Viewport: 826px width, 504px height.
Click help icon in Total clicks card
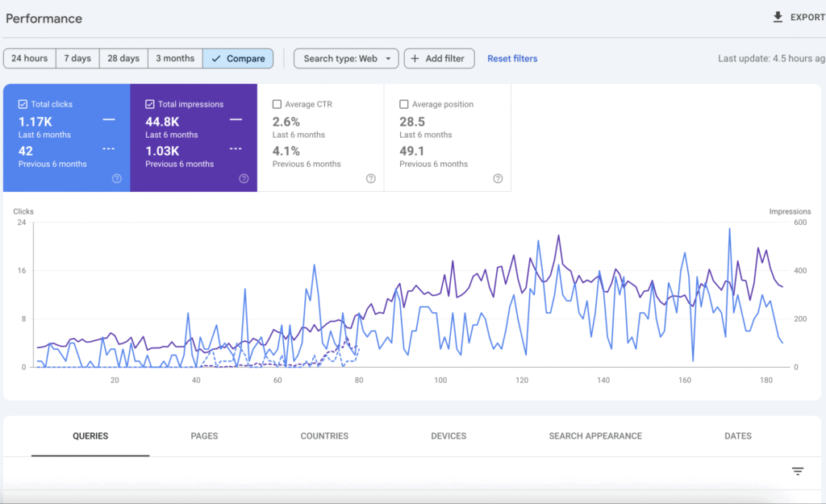click(117, 179)
